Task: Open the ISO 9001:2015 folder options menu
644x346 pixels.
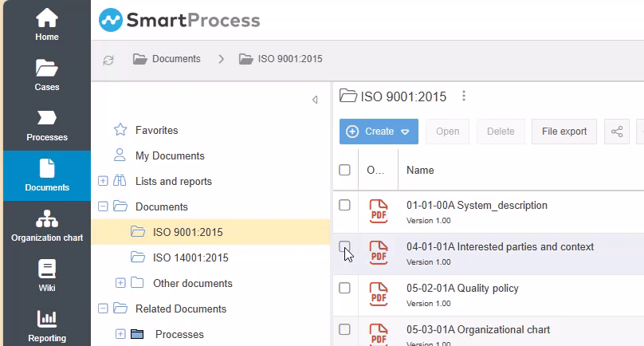Action: click(464, 96)
